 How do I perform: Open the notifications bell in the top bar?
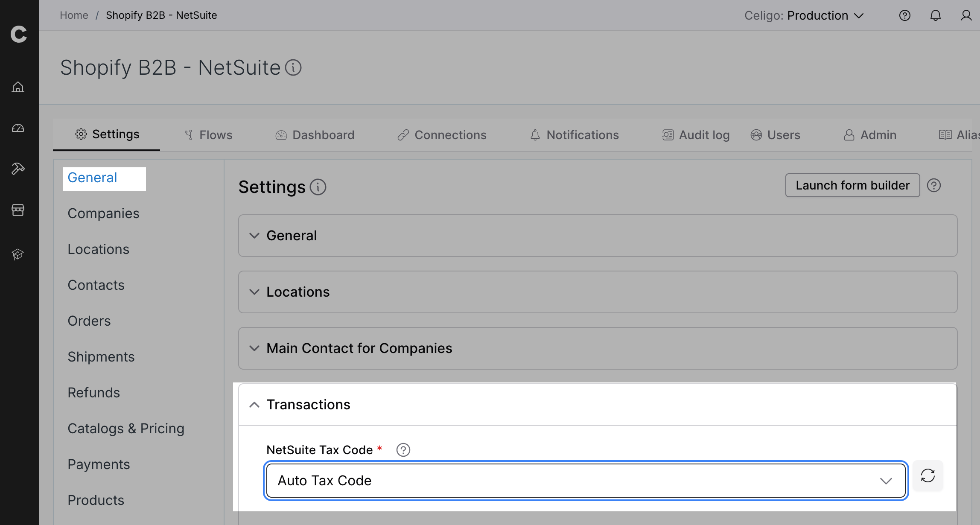(x=935, y=15)
